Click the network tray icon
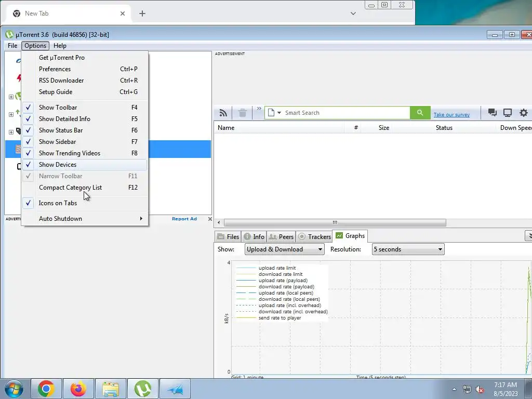The height and width of the screenshot is (399, 532). click(467, 389)
